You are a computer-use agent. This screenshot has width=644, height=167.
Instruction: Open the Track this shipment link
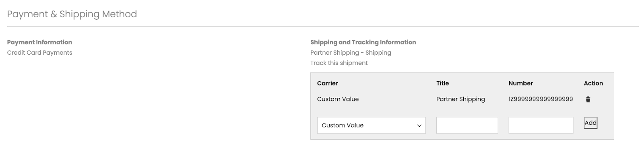[339, 63]
